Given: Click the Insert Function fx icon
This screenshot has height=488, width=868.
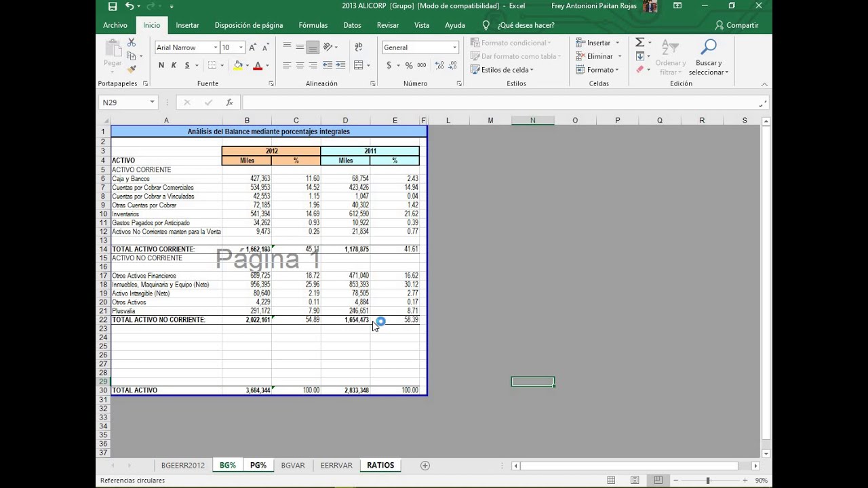Looking at the screenshot, I should [229, 102].
